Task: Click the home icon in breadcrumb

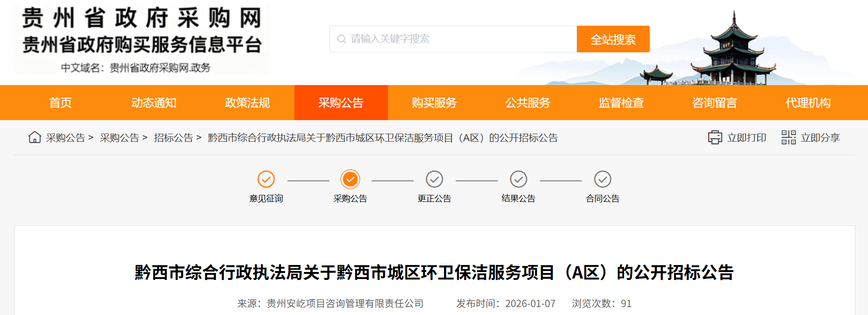Action: tap(35, 137)
